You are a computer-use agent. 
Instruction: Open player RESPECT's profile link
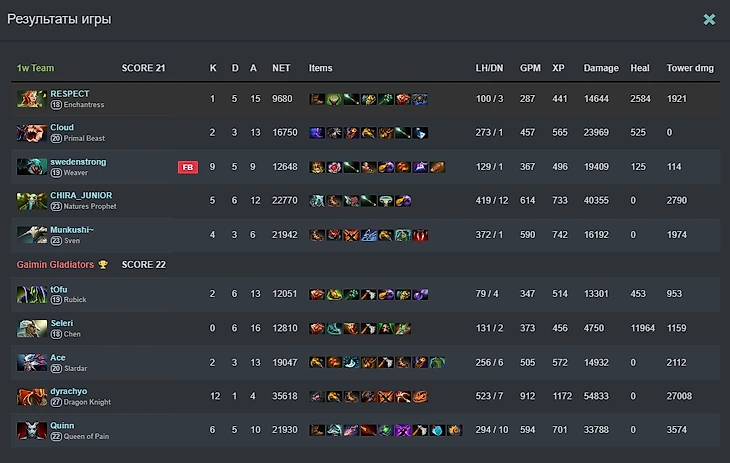point(70,94)
